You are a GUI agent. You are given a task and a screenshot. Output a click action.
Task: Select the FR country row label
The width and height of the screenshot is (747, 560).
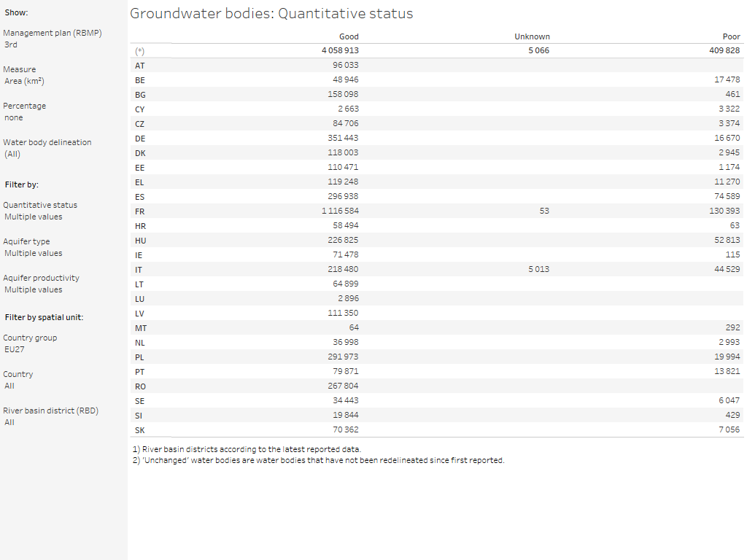(x=139, y=211)
